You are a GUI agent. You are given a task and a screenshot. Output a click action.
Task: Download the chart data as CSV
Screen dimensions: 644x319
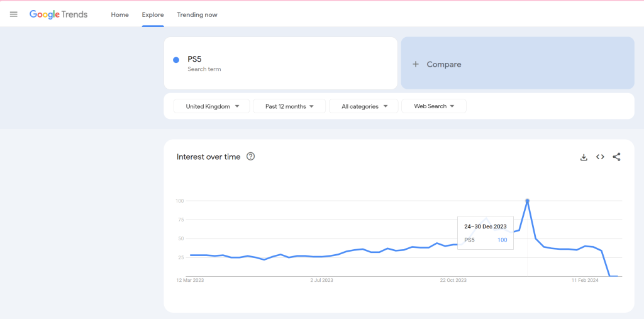(584, 157)
